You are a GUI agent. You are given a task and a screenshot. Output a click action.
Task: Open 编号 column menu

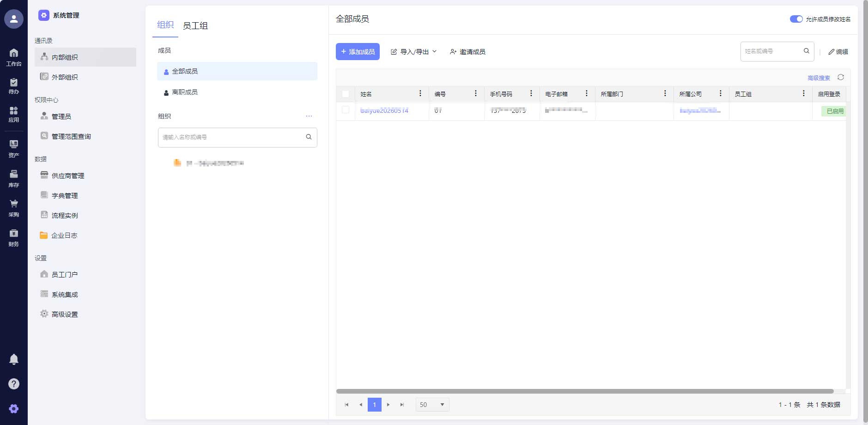[x=475, y=93]
